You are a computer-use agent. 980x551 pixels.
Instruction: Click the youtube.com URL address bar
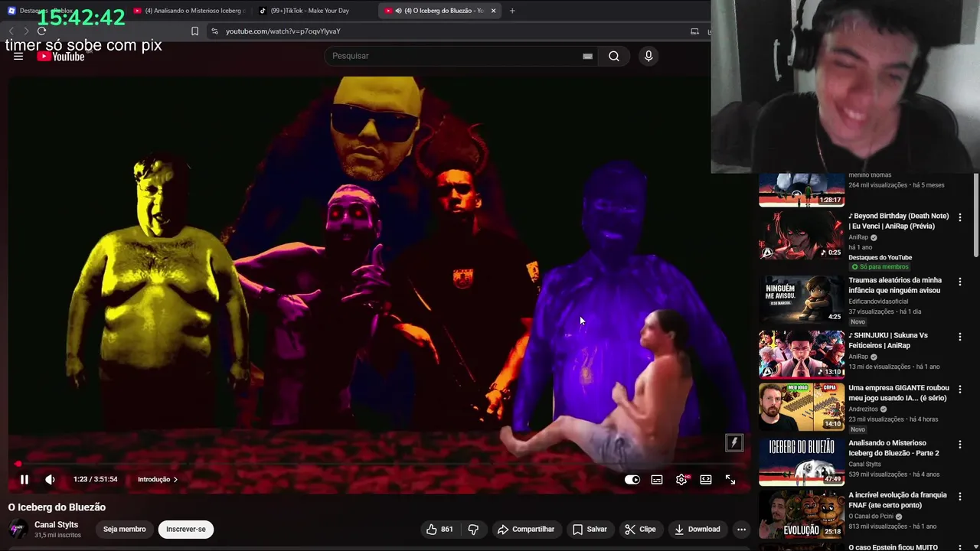(452, 31)
